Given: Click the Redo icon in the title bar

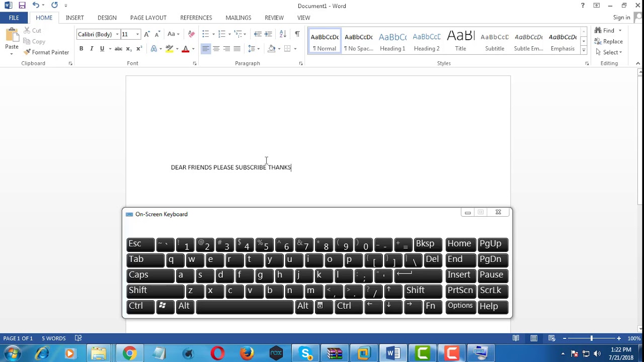Looking at the screenshot, I should coord(54,6).
